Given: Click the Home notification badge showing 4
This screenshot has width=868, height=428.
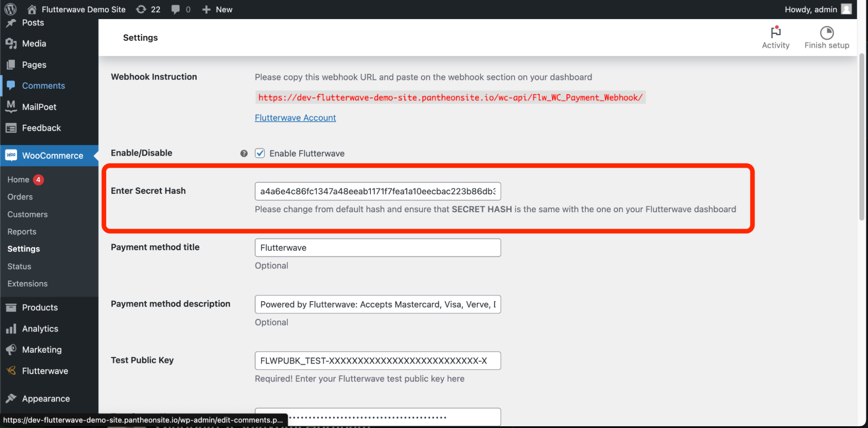Looking at the screenshot, I should pos(38,179).
